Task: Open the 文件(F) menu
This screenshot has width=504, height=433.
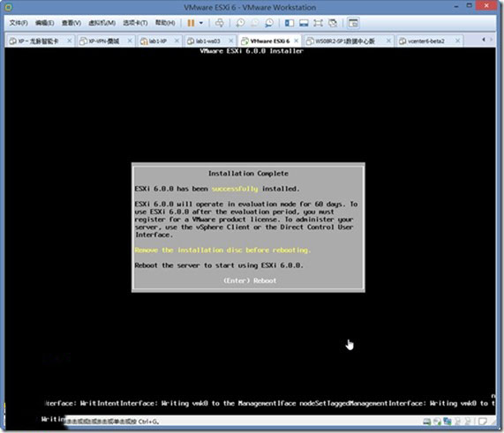Action: pyautogui.click(x=19, y=23)
